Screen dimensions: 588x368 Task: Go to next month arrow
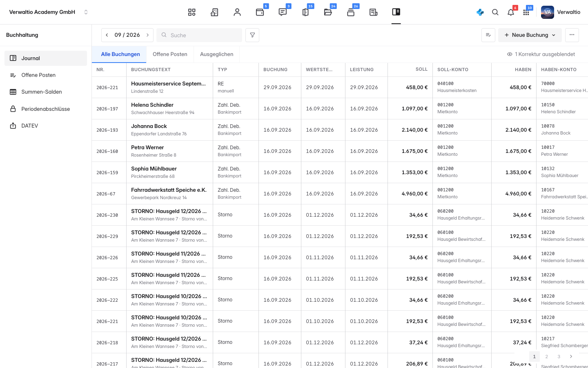(x=148, y=35)
